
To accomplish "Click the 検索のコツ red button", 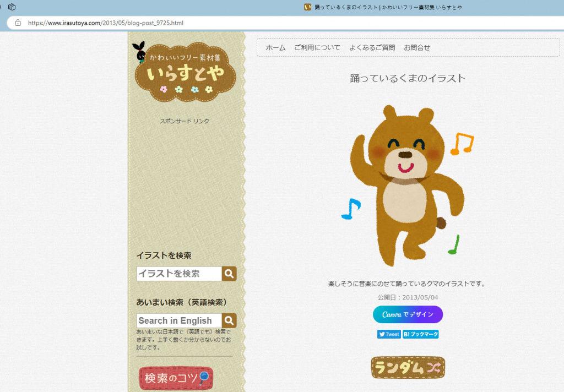I will pyautogui.click(x=176, y=378).
